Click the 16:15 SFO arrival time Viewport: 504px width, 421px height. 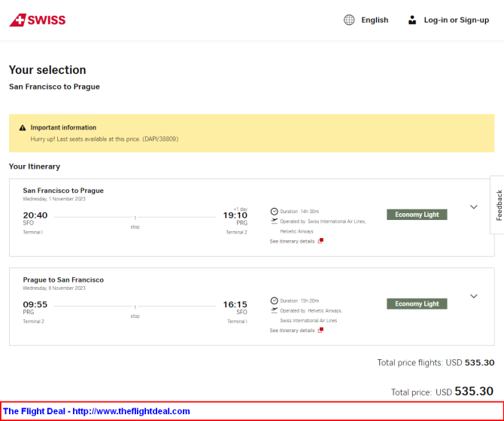pos(235,304)
